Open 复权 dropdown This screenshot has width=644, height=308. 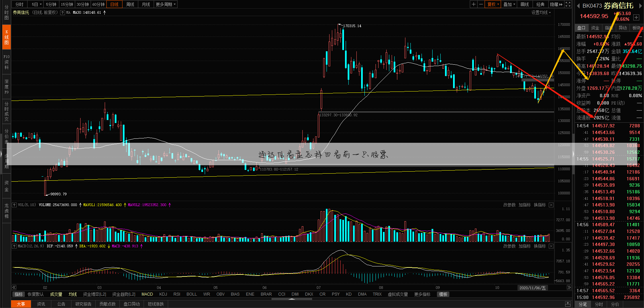(x=493, y=4)
